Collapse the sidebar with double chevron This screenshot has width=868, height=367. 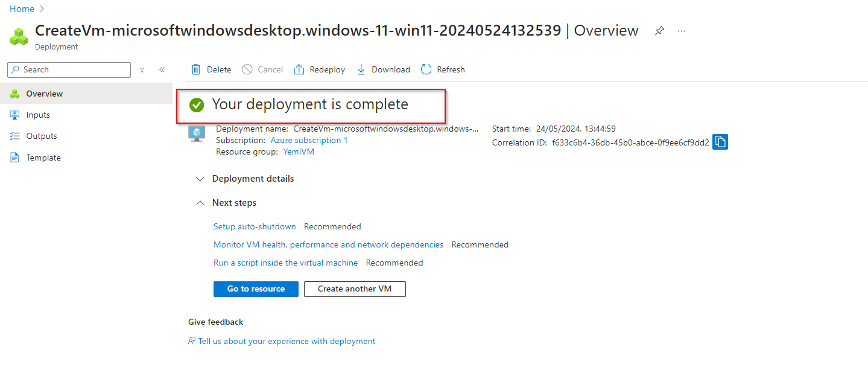click(x=162, y=70)
